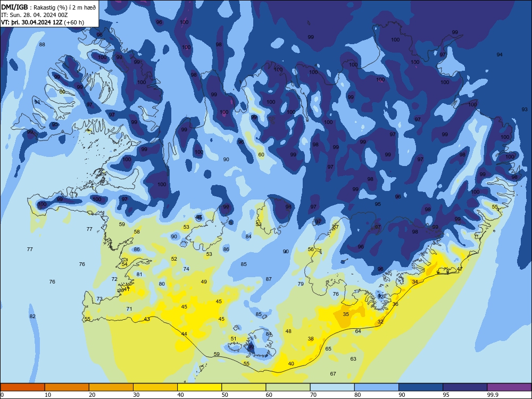The image size is (532, 399).
Task: Click the humidity value '80' in the southwest
Action: (162, 284)
